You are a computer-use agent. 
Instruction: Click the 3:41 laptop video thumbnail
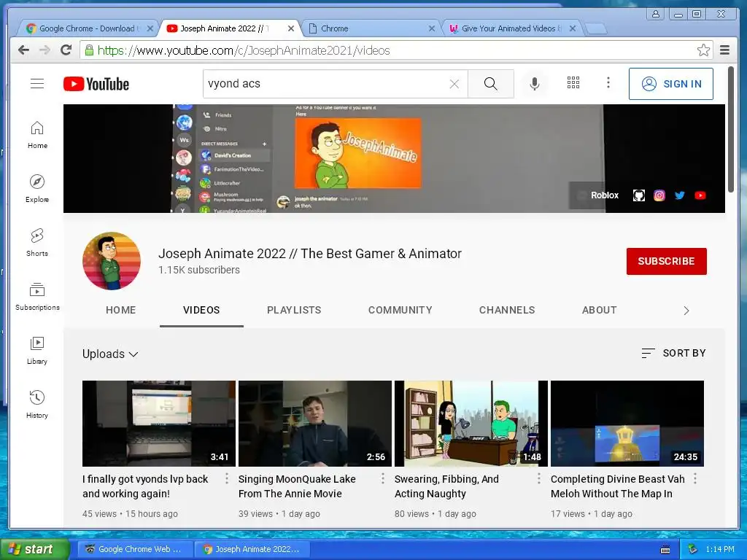point(158,424)
